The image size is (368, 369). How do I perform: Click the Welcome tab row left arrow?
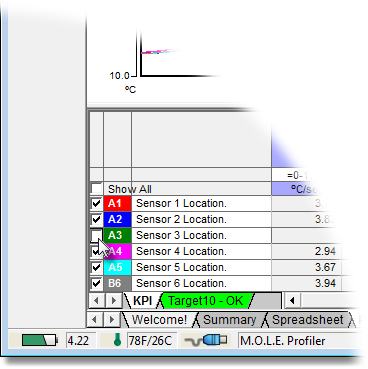tap(94, 320)
